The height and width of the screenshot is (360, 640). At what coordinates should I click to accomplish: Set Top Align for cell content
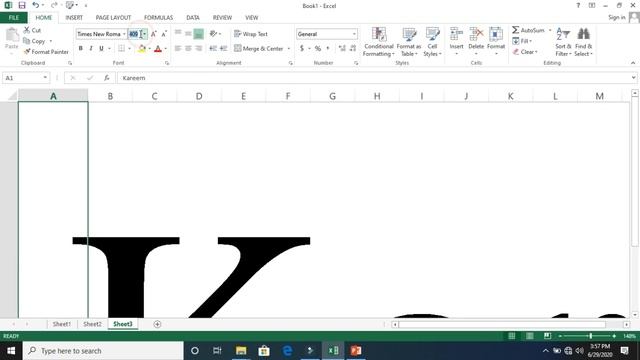click(178, 34)
